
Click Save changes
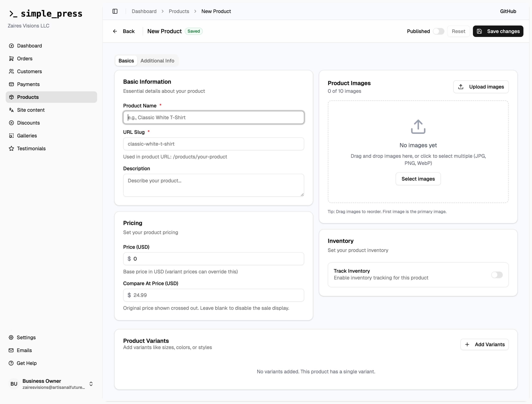click(x=498, y=31)
